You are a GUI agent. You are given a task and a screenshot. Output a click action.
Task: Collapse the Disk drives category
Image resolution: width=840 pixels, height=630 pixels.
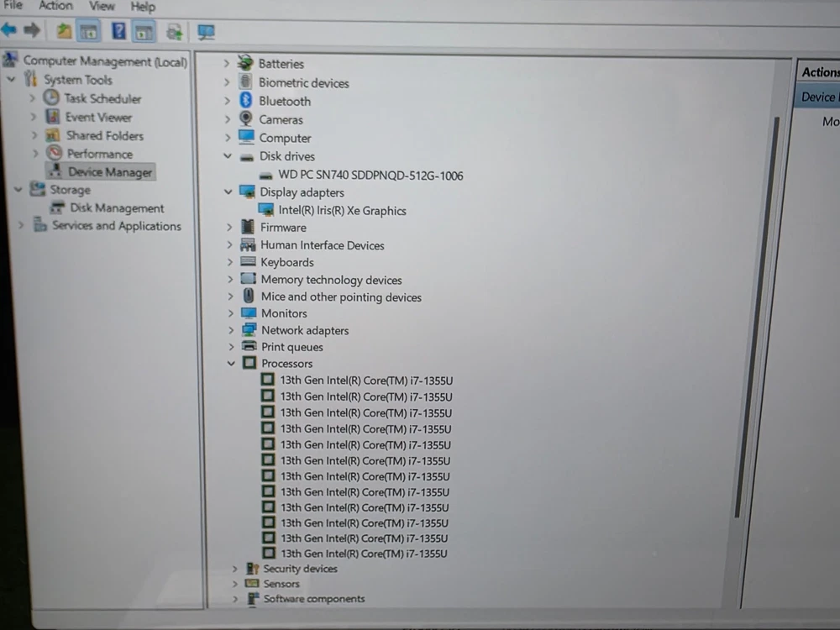point(228,156)
